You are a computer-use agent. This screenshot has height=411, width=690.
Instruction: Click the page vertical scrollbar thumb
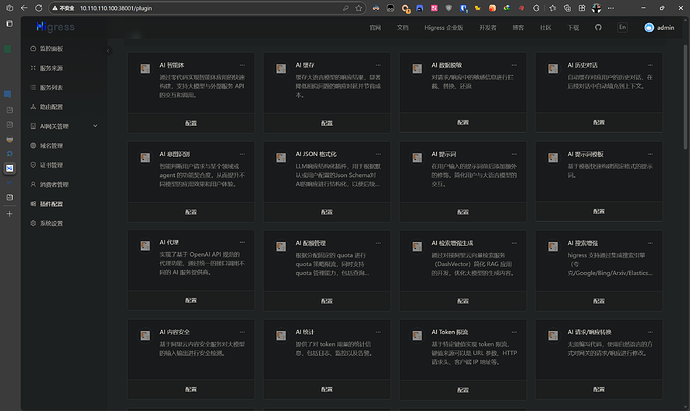[686, 97]
